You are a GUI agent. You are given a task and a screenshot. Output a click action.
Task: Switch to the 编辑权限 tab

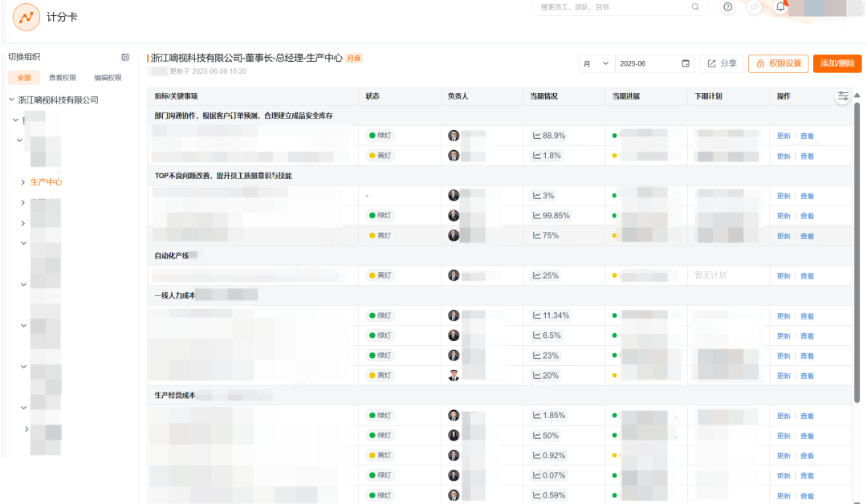pos(108,78)
